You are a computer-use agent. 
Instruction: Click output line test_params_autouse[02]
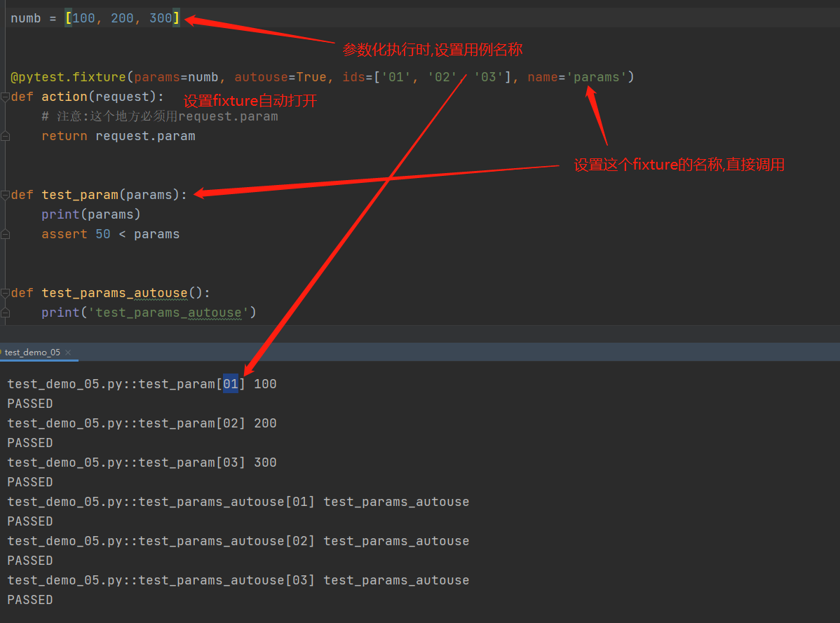tap(238, 541)
